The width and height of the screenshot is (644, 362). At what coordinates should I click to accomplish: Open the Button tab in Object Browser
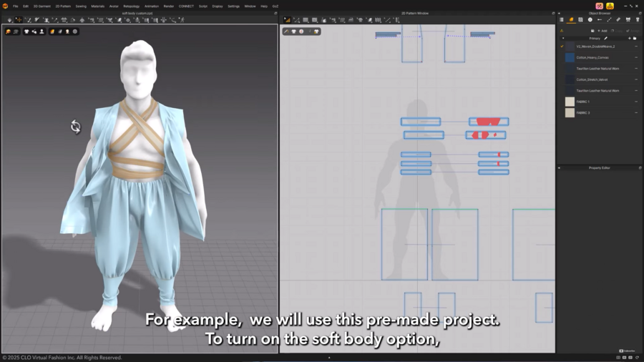(x=590, y=20)
